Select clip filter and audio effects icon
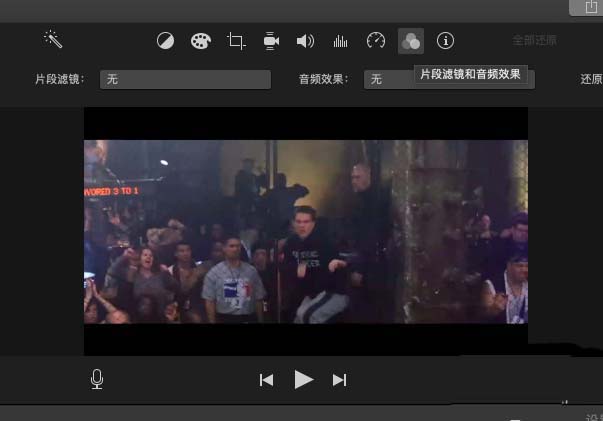This screenshot has width=603, height=421. tap(411, 41)
